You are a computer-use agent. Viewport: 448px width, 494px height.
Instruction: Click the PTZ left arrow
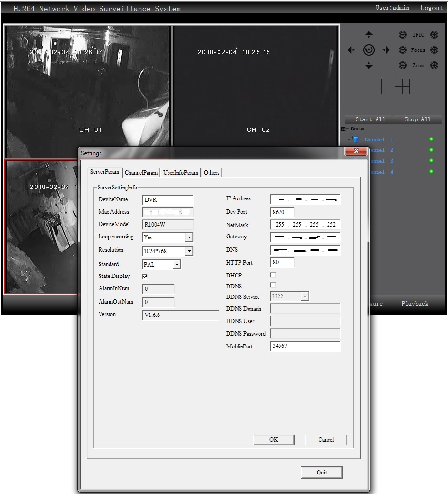(351, 50)
